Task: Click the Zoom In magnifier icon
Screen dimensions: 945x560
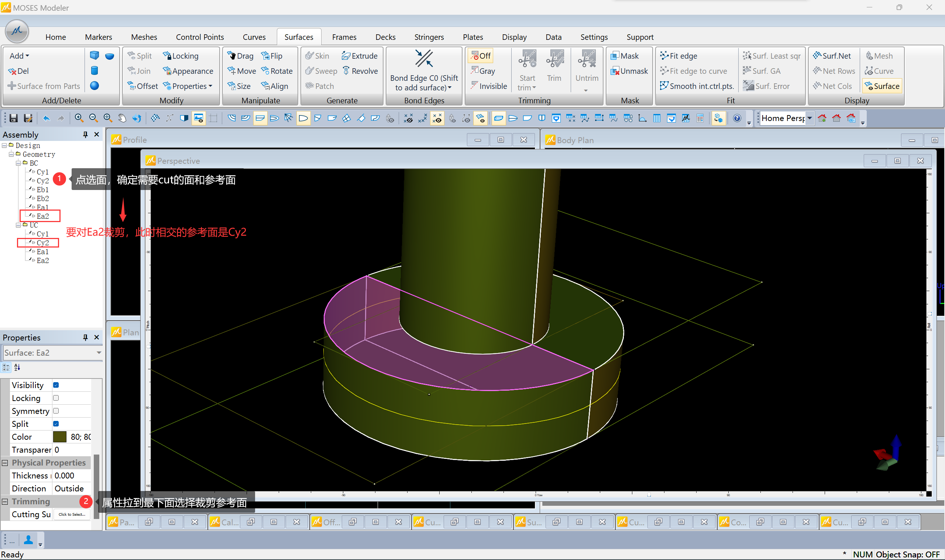Action: pos(79,118)
